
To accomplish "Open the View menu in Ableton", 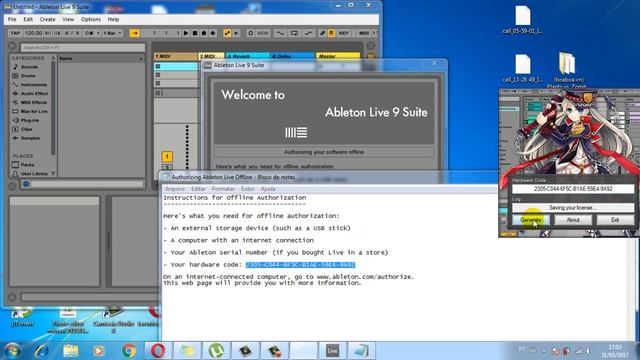I will [x=68, y=19].
